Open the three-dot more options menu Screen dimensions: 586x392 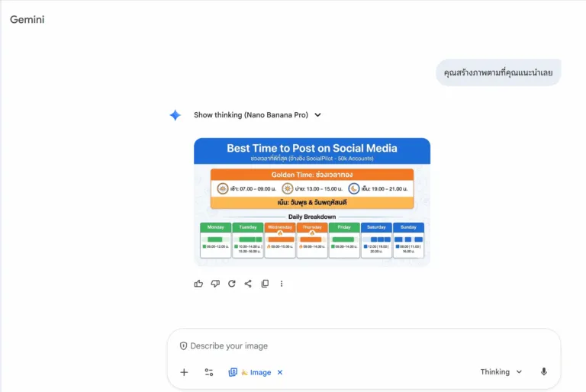[x=282, y=284]
